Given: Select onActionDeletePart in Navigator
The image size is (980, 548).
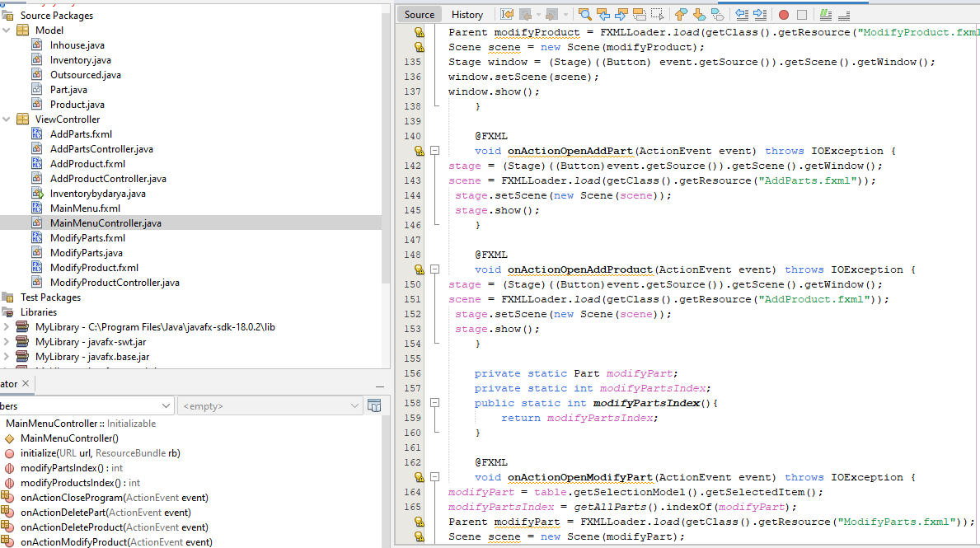Looking at the screenshot, I should coord(106,513).
